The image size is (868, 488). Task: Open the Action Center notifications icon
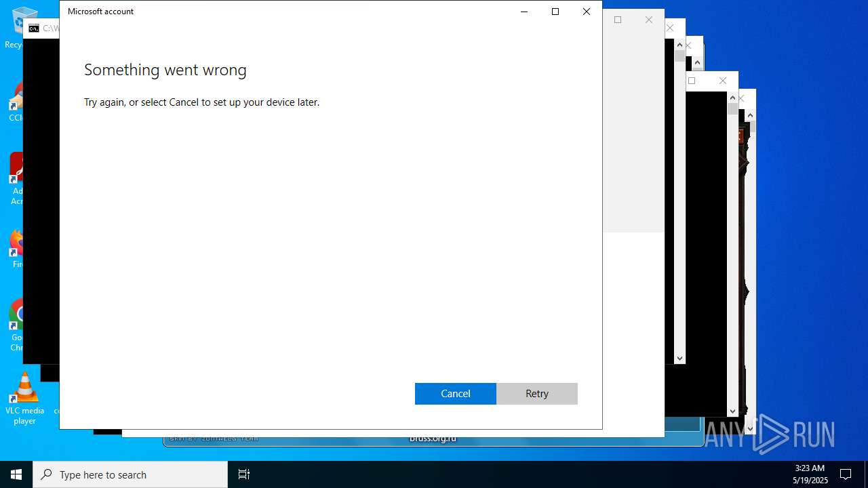pyautogui.click(x=846, y=474)
